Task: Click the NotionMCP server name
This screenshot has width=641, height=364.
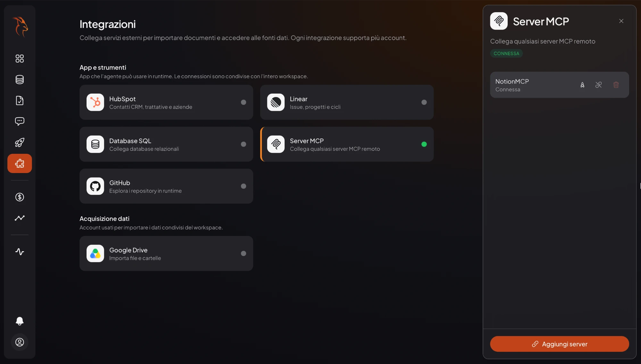Action: coord(512,81)
